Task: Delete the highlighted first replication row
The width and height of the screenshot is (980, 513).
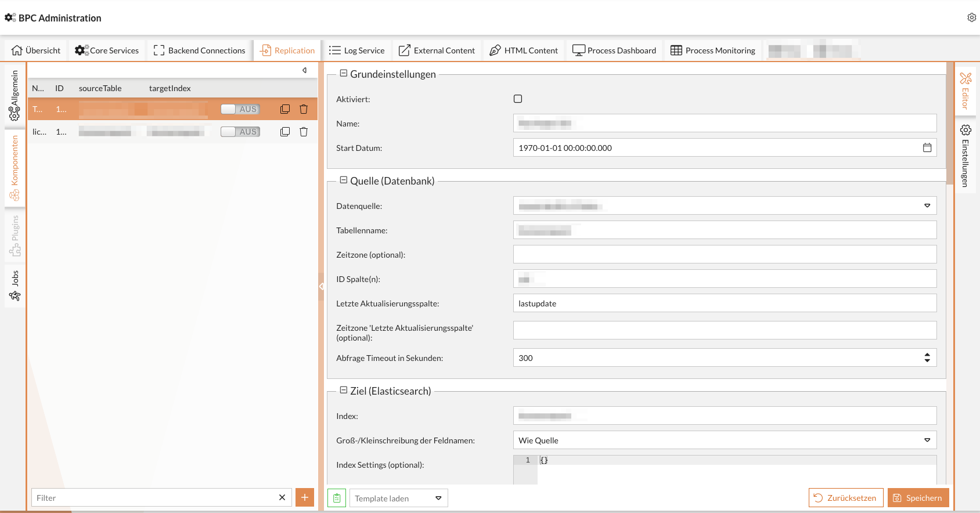Action: coord(304,109)
